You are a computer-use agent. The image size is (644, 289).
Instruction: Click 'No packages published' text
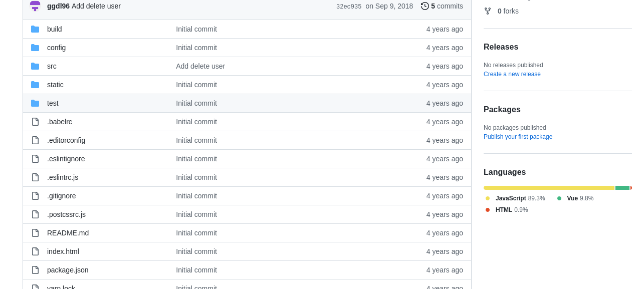(515, 128)
